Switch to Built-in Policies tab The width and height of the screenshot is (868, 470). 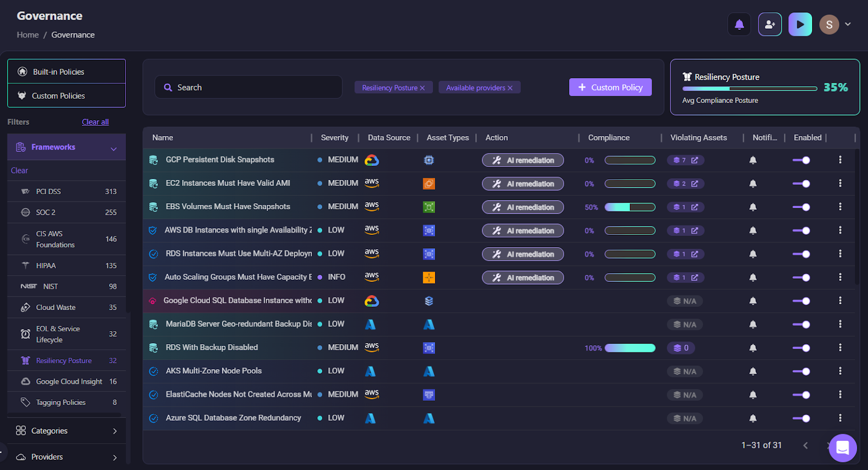coord(67,72)
